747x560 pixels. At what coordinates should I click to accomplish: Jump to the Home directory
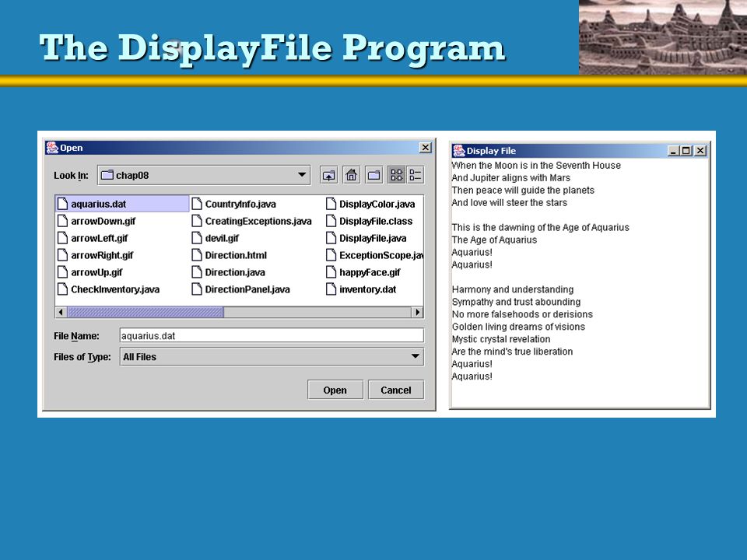tap(352, 175)
